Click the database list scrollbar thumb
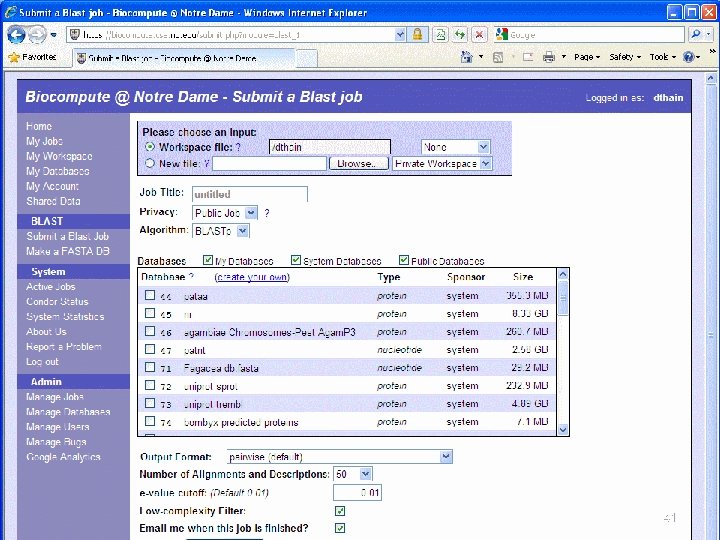Screen dimensions: 720x540 click(562, 298)
